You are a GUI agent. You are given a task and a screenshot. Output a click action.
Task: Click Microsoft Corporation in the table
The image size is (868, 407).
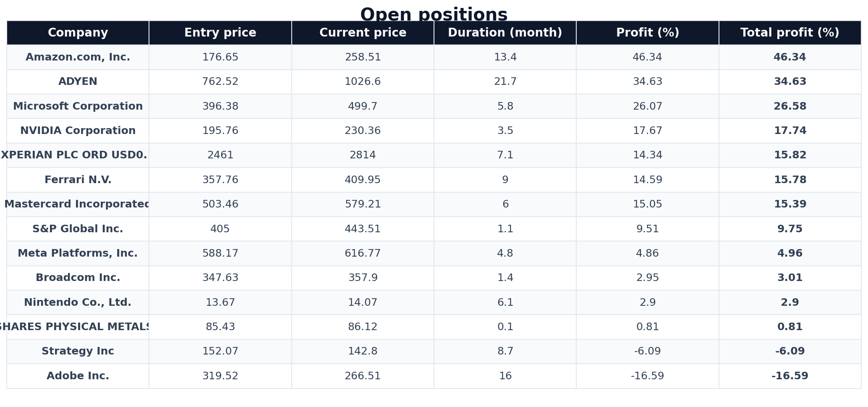point(78,106)
